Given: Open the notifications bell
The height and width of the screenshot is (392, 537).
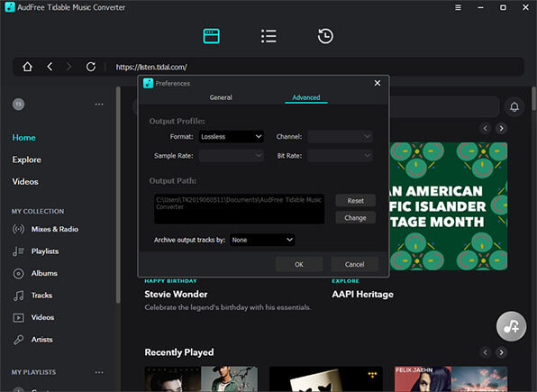Looking at the screenshot, I should (514, 107).
